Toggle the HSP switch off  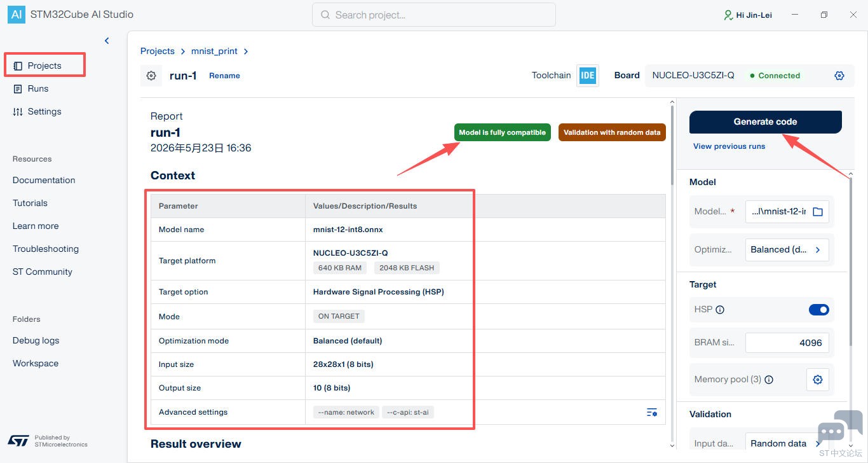[x=819, y=310]
